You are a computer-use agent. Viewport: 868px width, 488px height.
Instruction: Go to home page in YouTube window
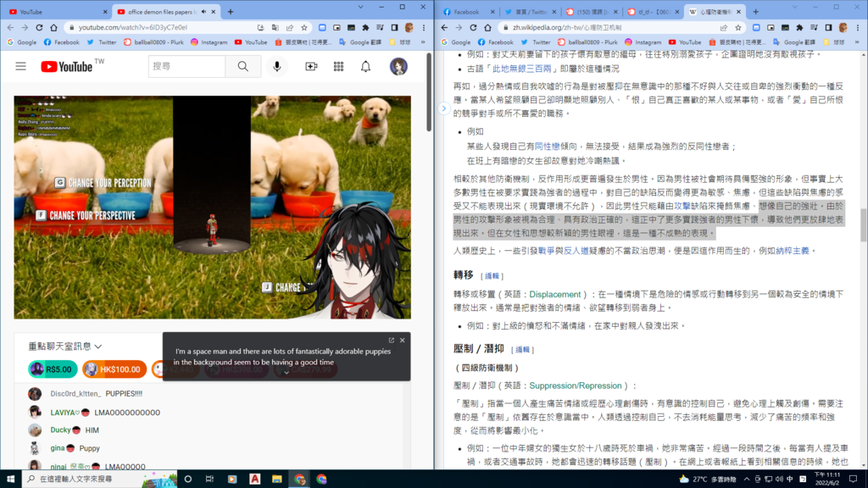[53, 27]
